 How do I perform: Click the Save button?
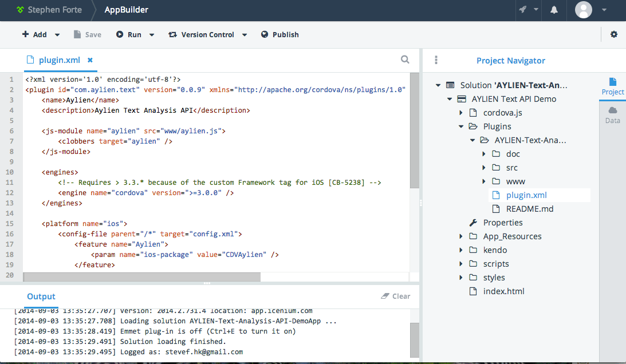[x=88, y=35]
